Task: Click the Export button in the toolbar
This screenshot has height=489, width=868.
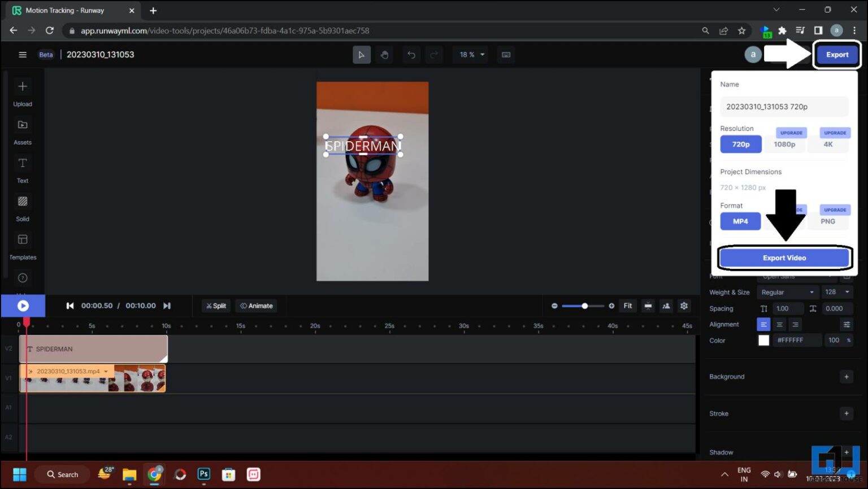Action: [837, 54]
